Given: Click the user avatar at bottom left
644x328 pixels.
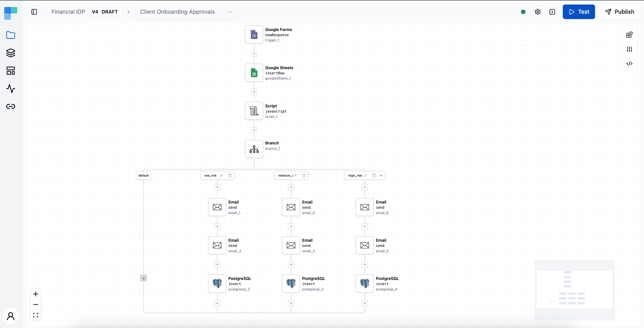Looking at the screenshot, I should [11, 316].
